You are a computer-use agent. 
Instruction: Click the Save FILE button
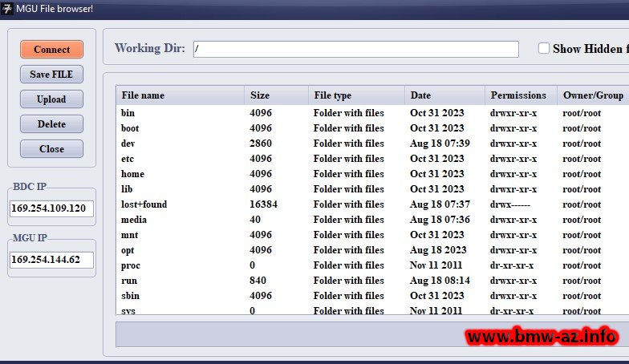[51, 75]
